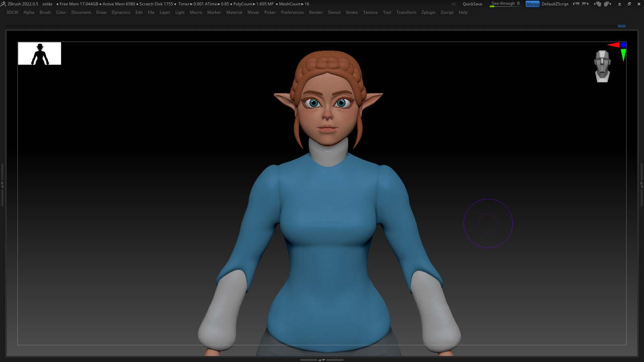Screen dimensions: 644x362
Task: Click the QuickSave button
Action: pyautogui.click(x=472, y=4)
